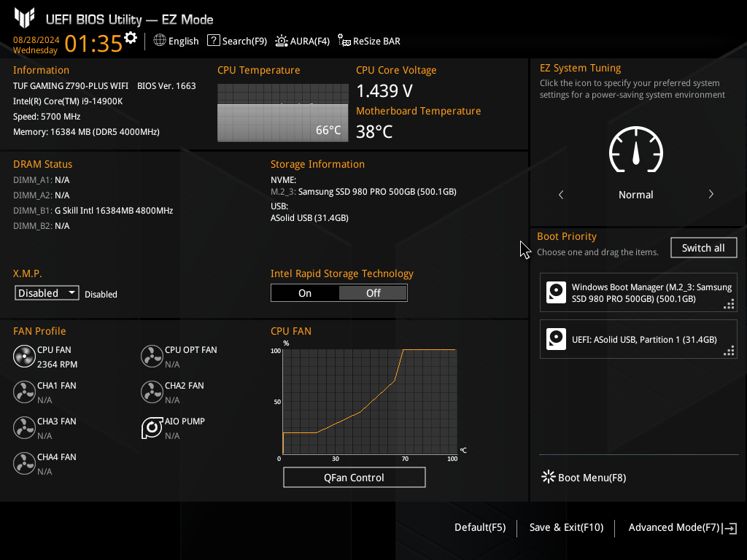Click Save & Exit(F10)

[x=566, y=527]
